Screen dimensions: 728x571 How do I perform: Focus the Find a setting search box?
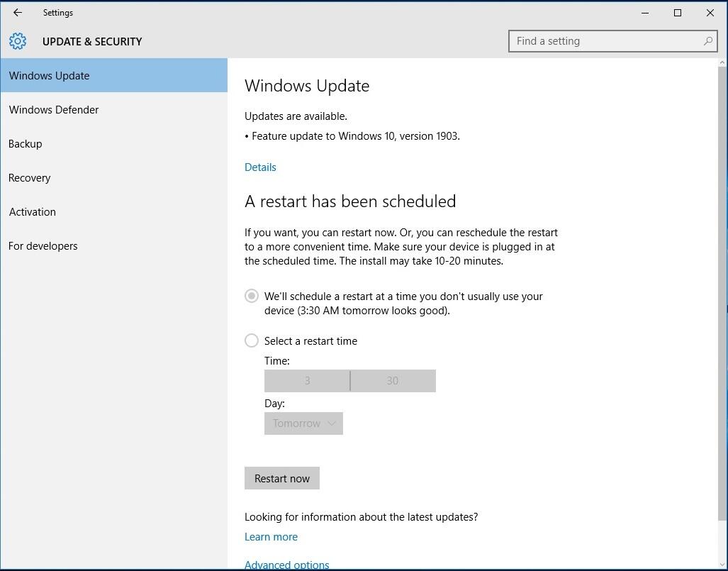point(613,41)
